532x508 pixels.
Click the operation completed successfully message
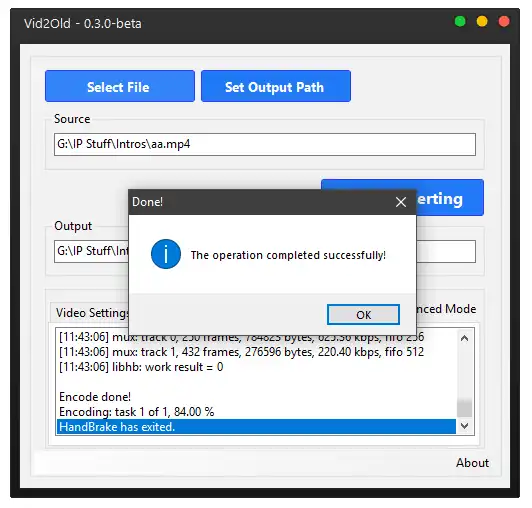pos(288,255)
